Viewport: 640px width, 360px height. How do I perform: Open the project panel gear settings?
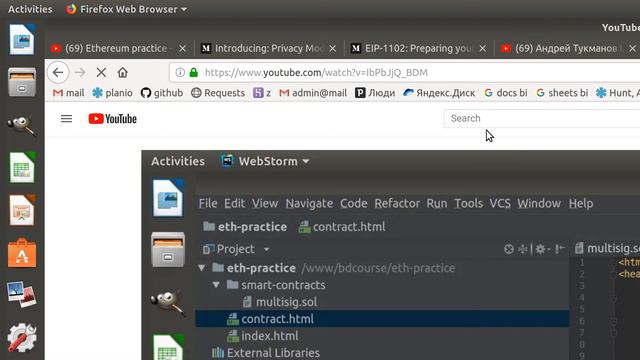pyautogui.click(x=540, y=249)
